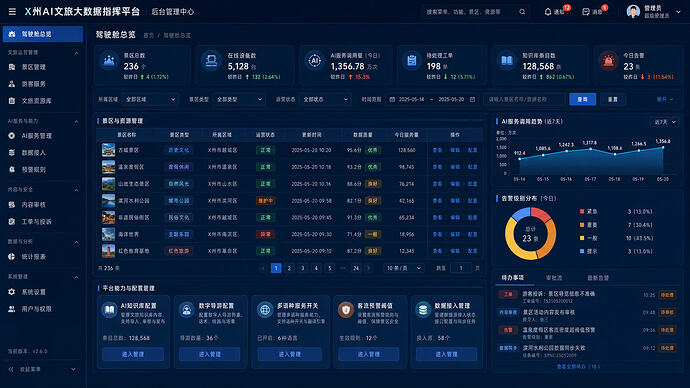Click the AI服务调用量 stat card icon

pyautogui.click(x=314, y=61)
